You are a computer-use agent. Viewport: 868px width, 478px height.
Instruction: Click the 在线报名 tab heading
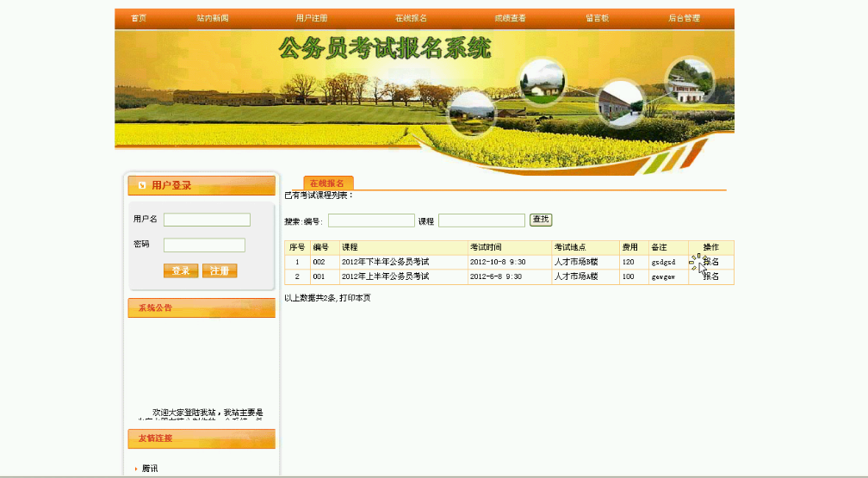point(328,183)
